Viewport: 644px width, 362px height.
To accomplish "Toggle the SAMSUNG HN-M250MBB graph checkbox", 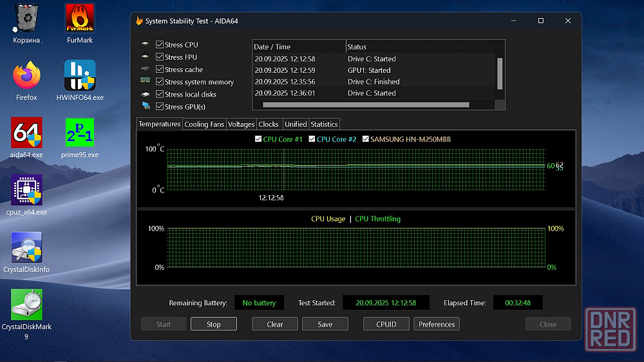I will coord(366,139).
